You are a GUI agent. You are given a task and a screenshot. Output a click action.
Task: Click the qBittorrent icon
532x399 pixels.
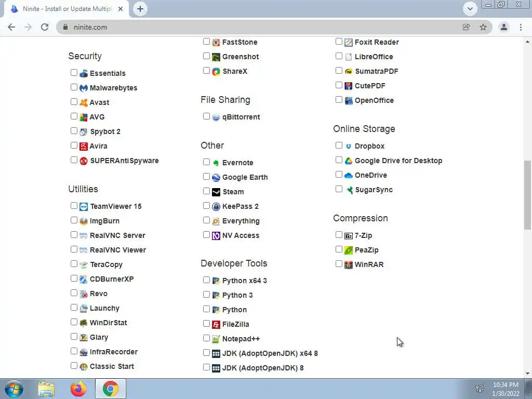tap(216, 117)
